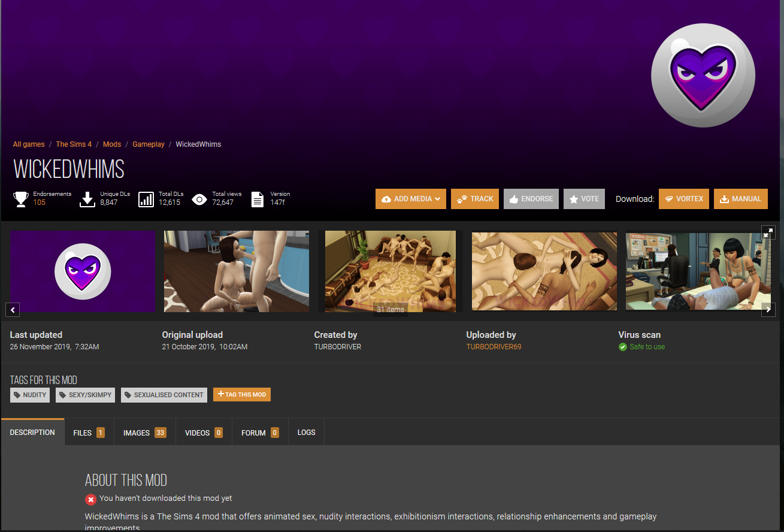
Task: Click the green Safe to use checkmark
Action: (623, 347)
